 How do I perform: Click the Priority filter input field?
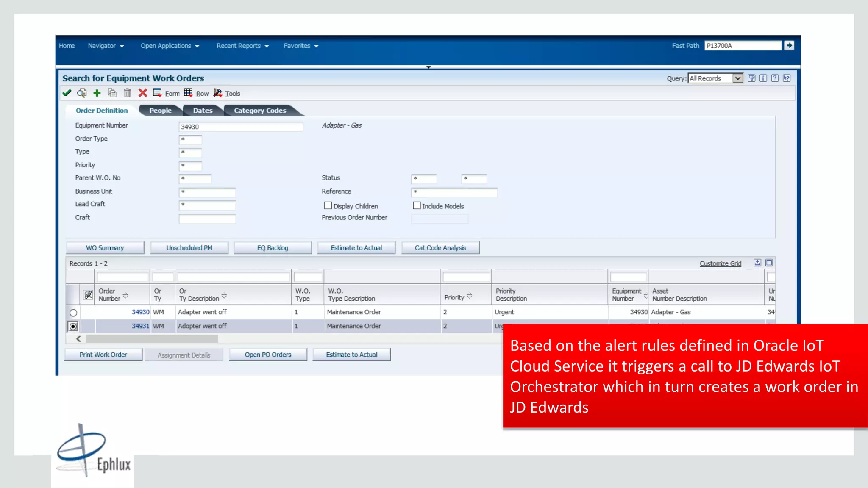coord(190,166)
